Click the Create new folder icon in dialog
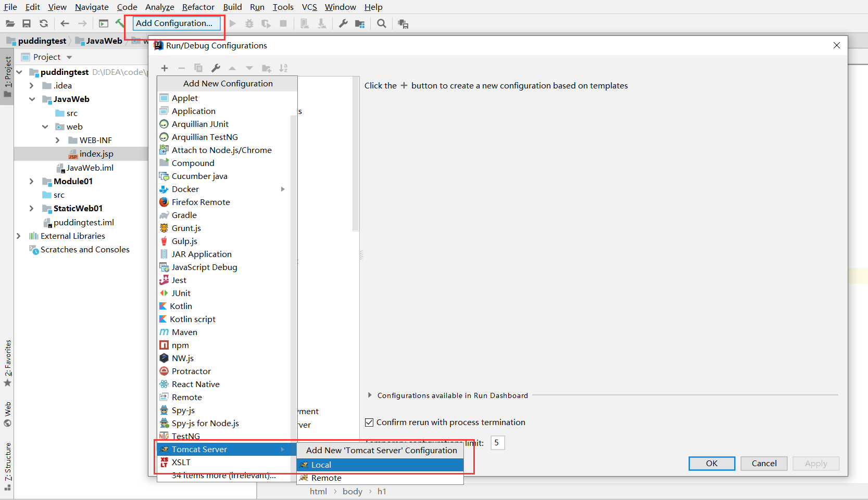868x500 pixels. [x=267, y=68]
